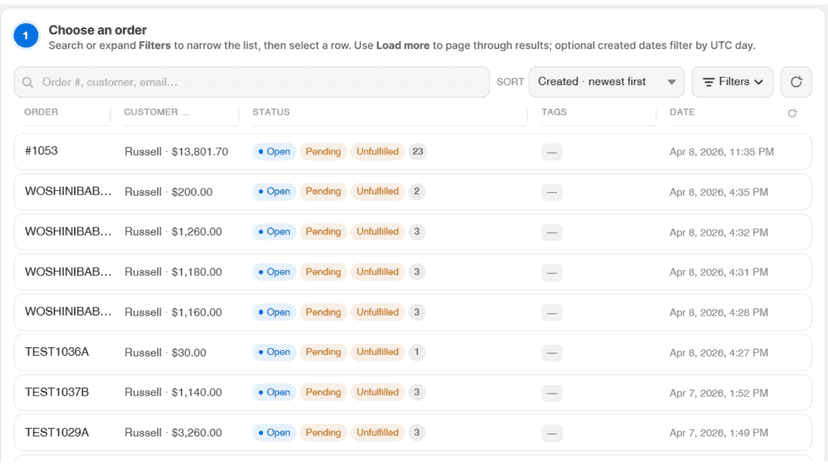Viewport: 828px width, 466px height.
Task: Click the TAGS column header
Action: pyautogui.click(x=554, y=112)
